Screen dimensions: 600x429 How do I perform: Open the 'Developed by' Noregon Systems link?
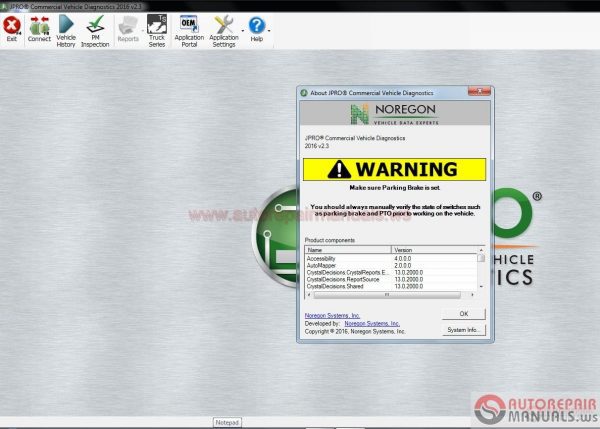click(372, 323)
